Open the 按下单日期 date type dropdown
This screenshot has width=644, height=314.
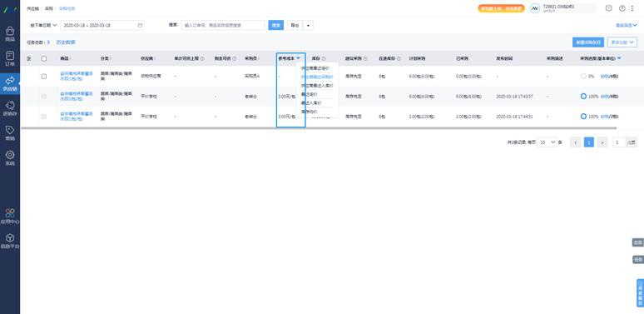tap(43, 25)
